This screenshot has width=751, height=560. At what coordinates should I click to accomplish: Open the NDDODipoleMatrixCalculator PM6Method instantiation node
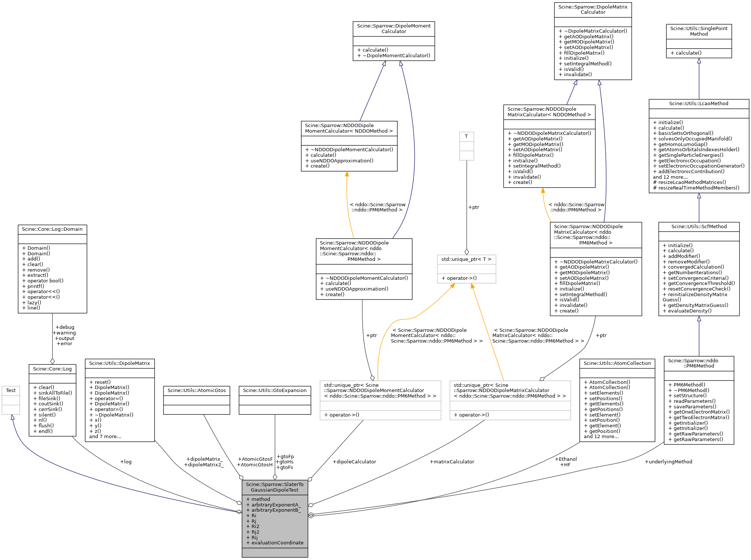tap(596, 269)
